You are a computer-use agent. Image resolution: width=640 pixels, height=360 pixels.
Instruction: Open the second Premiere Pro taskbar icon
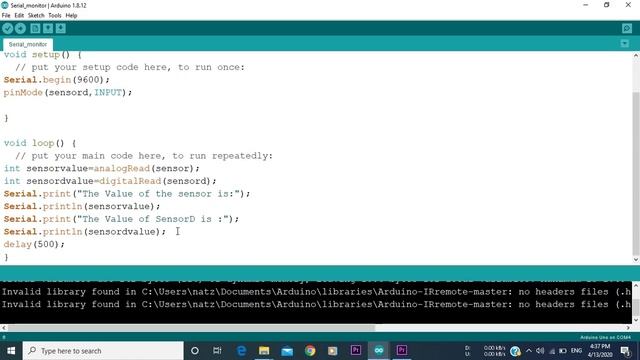[402, 351]
